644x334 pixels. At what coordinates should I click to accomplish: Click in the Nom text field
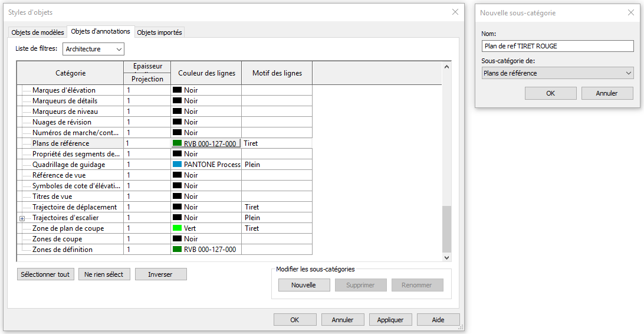click(x=557, y=46)
